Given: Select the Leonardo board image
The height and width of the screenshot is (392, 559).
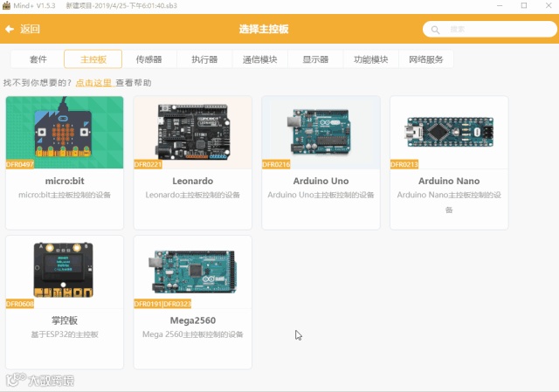Looking at the screenshot, I should point(193,132).
